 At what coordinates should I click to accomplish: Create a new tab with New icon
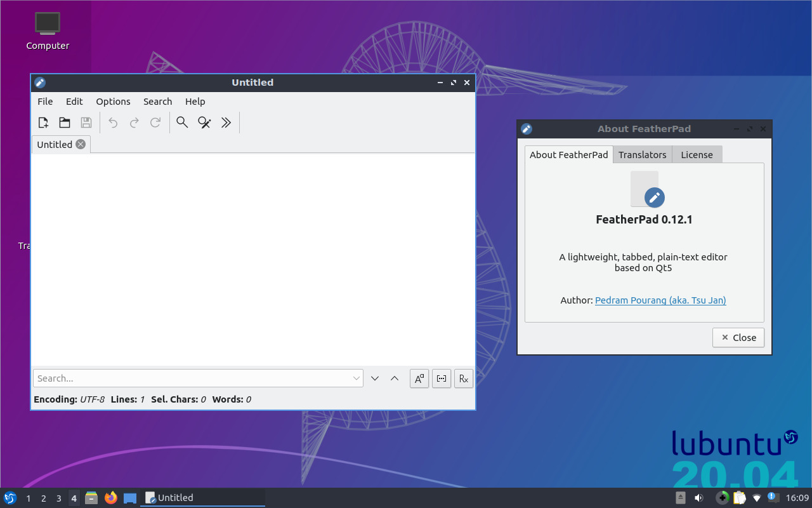pos(43,123)
